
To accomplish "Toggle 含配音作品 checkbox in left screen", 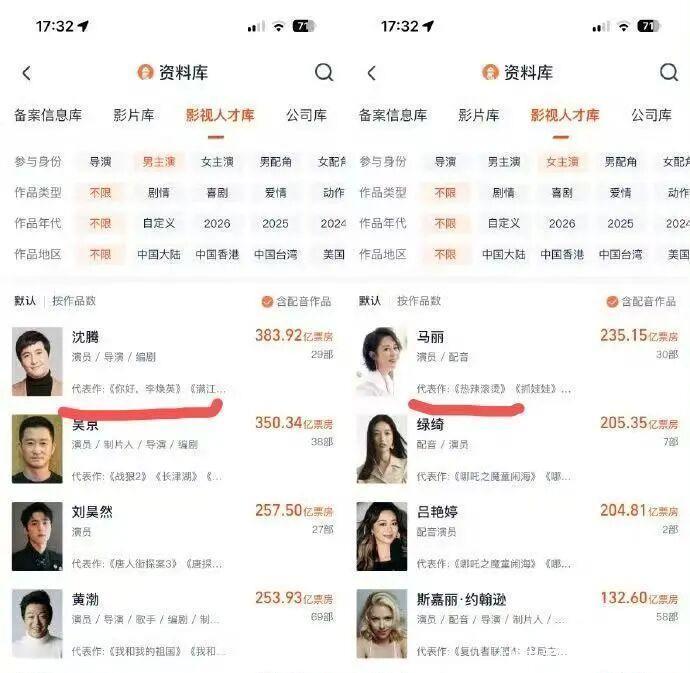I will 267,302.
